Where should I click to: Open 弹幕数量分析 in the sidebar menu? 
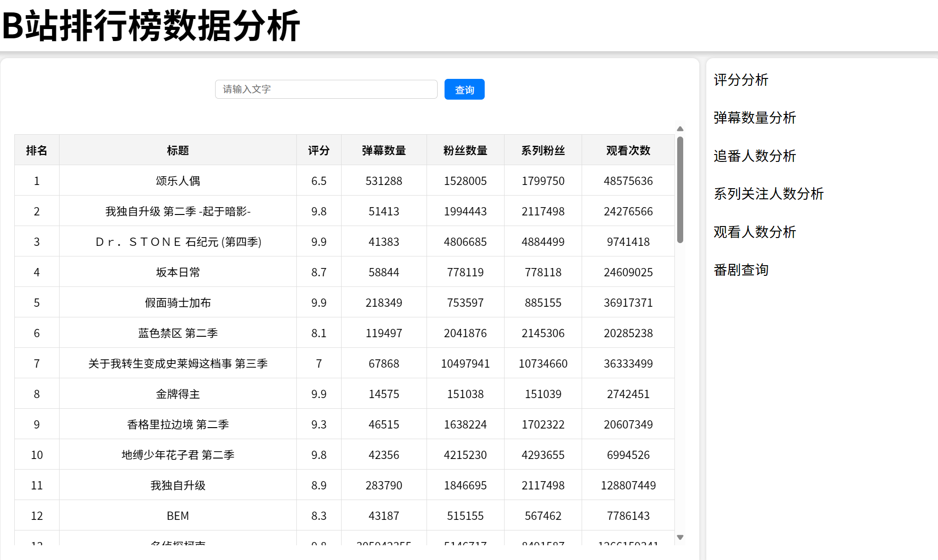[x=755, y=118]
